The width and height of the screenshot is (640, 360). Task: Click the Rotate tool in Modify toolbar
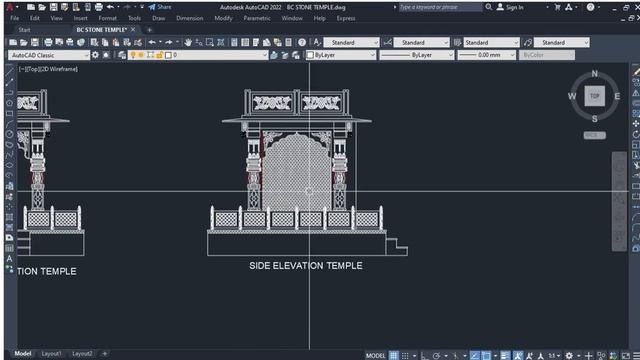tap(636, 134)
